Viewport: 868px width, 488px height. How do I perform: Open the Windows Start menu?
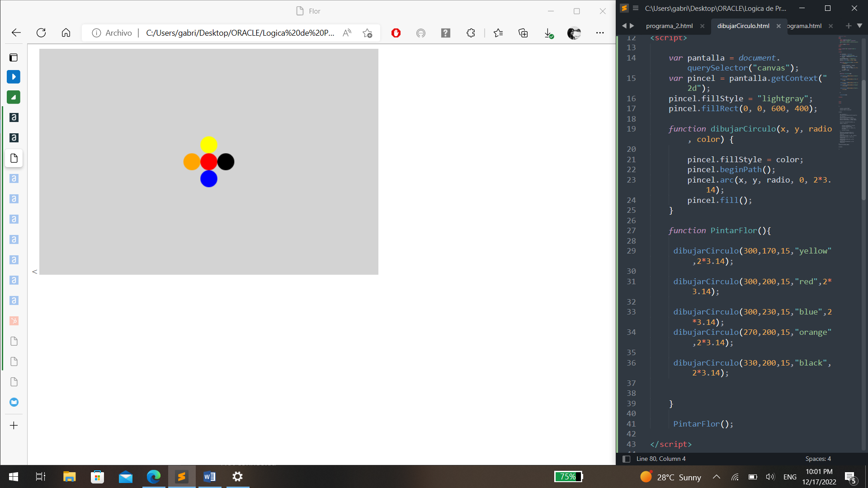pyautogui.click(x=14, y=477)
